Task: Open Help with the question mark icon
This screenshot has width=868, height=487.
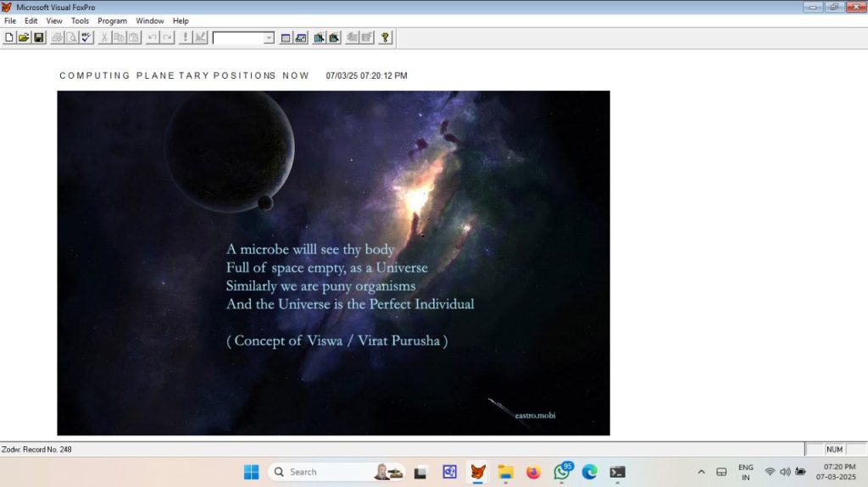Action: pos(386,37)
